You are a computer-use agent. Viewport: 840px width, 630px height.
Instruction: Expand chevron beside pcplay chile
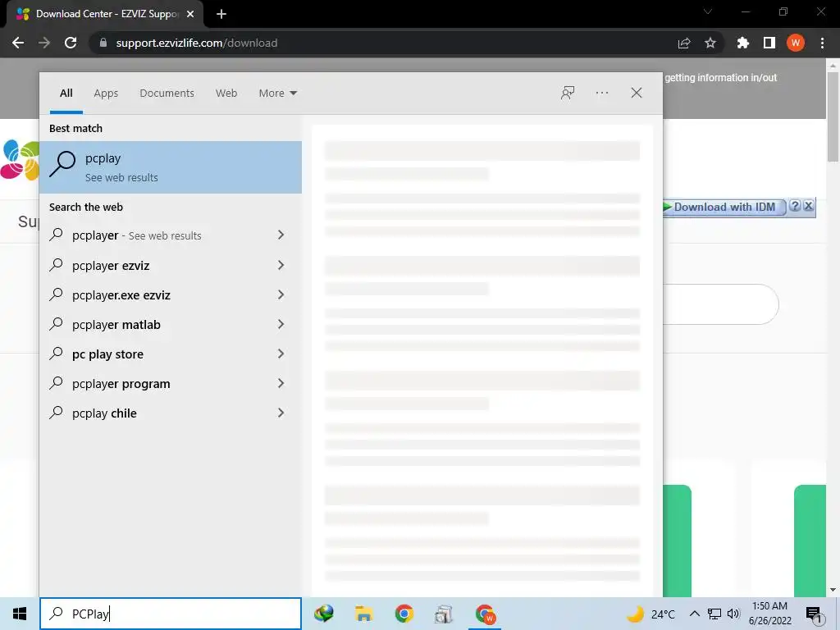click(281, 412)
